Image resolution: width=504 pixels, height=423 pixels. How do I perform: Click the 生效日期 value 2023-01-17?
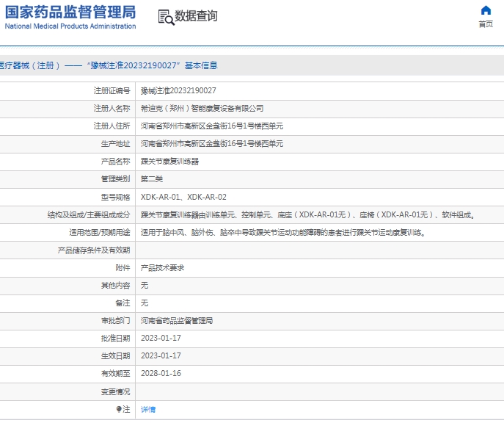pos(161,355)
